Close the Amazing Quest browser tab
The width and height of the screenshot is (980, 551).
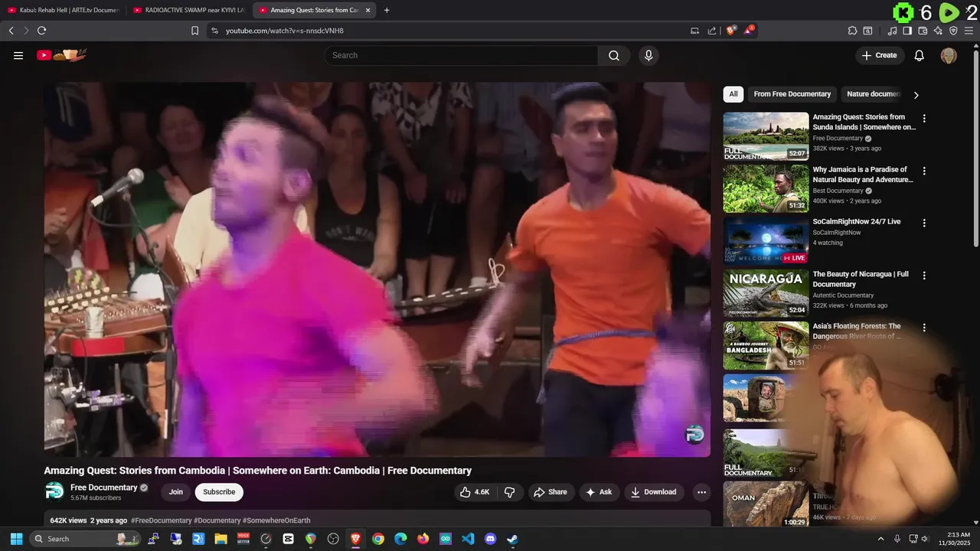(368, 10)
